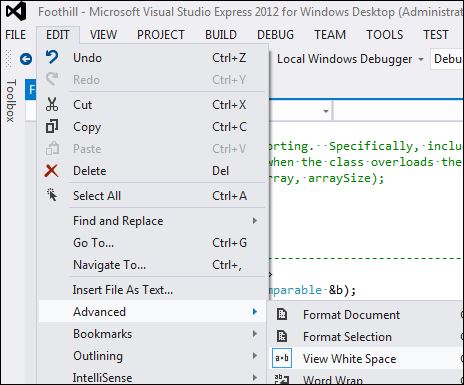Select Format Selection in Advanced submenu
The height and width of the screenshot is (385, 464).
pyautogui.click(x=366, y=336)
